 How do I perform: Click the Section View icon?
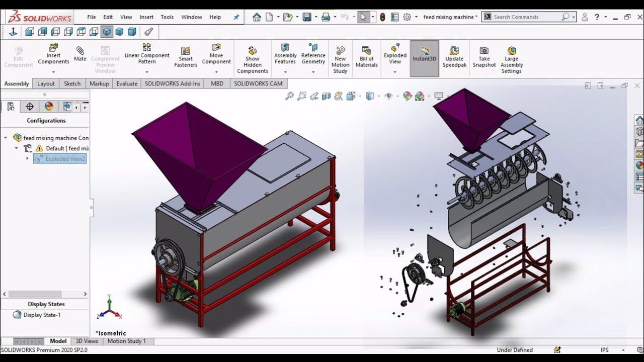point(326,96)
